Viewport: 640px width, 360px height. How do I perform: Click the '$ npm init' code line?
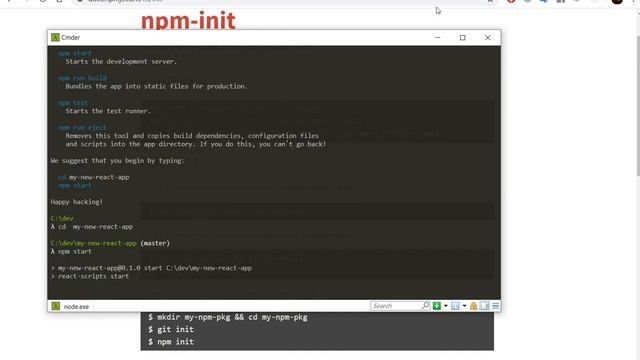(171, 342)
